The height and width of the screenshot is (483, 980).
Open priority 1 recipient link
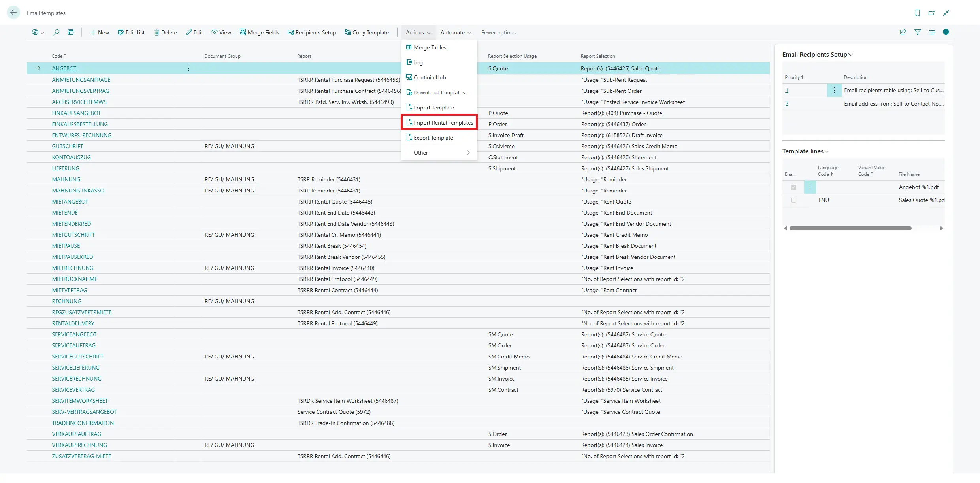pyautogui.click(x=787, y=90)
